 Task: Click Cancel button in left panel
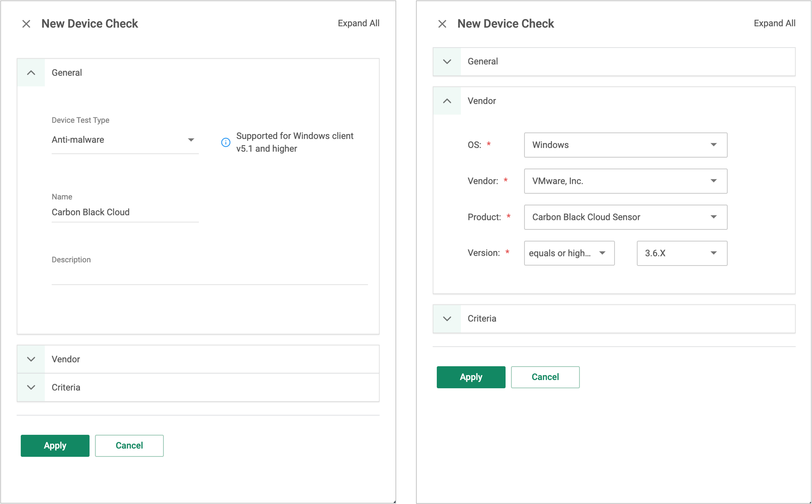pos(129,446)
